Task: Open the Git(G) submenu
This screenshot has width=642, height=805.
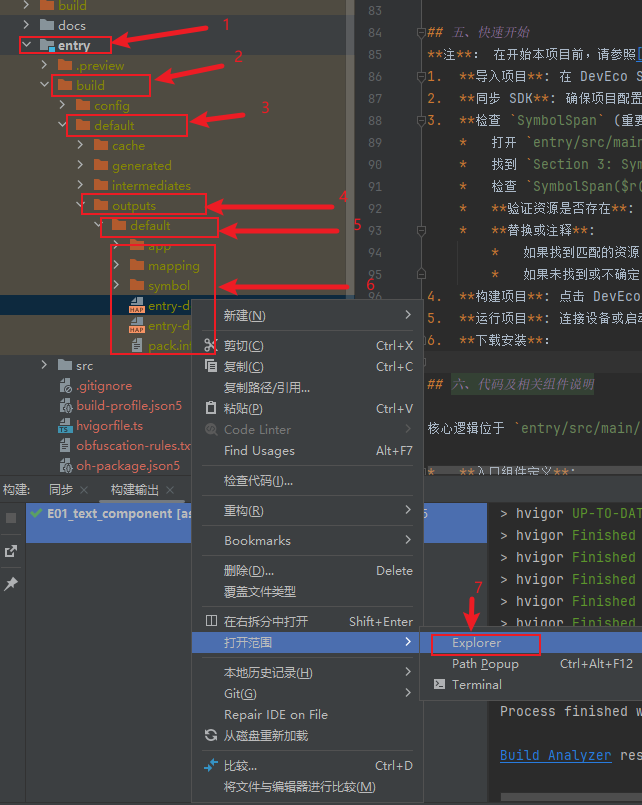Action: 307,694
